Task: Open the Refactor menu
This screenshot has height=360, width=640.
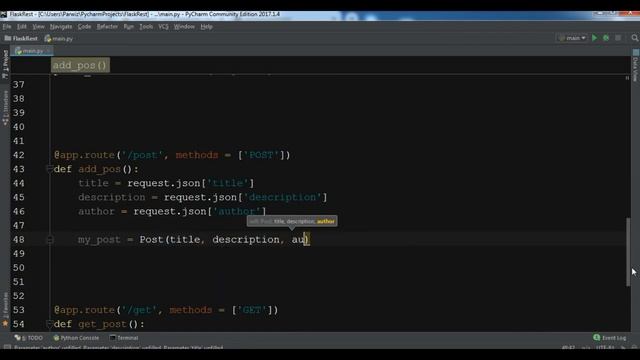Action: point(107,27)
